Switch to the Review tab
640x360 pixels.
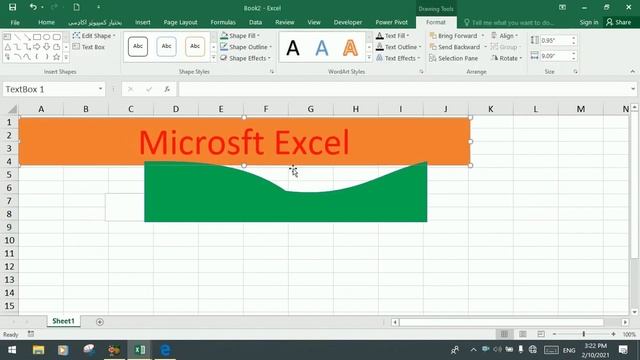(284, 22)
